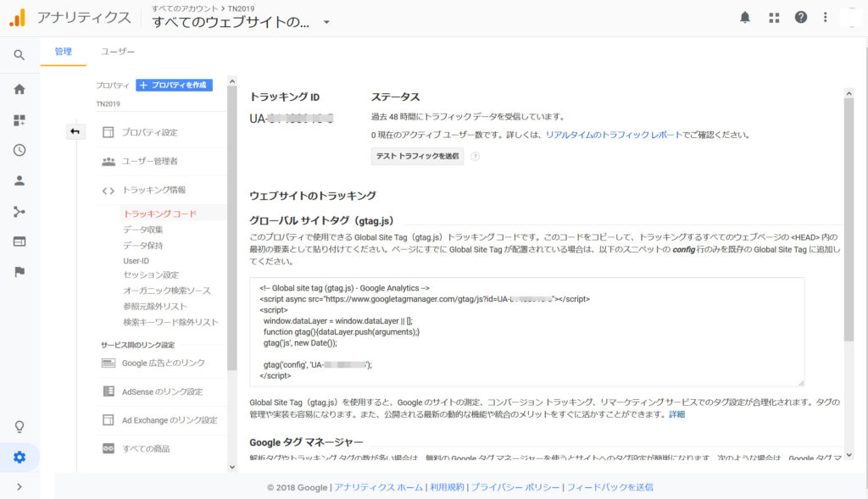Click グローバル サイトタグ (gtag.js) heading

[321, 221]
